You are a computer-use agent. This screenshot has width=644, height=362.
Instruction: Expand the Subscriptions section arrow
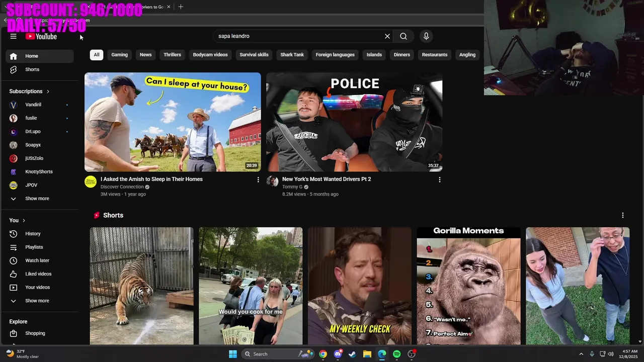(x=48, y=92)
